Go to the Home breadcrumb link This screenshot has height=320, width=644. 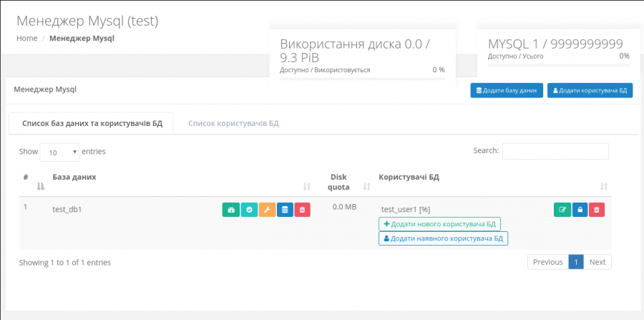point(26,38)
